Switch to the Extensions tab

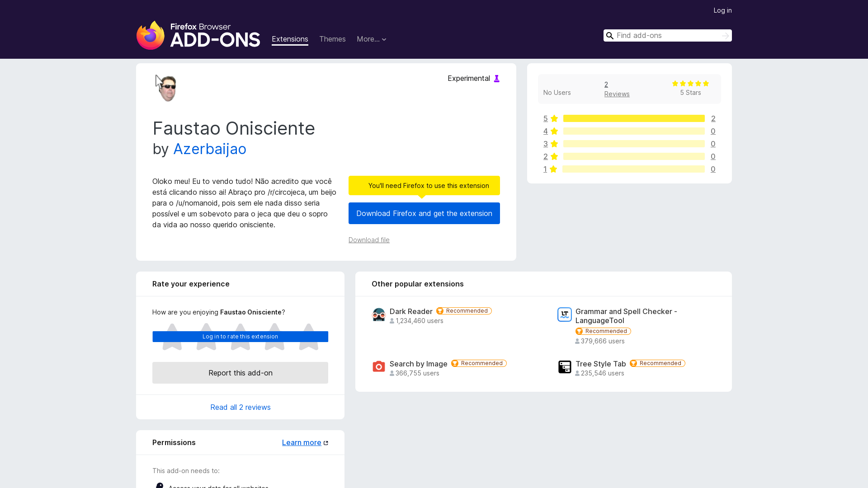290,39
